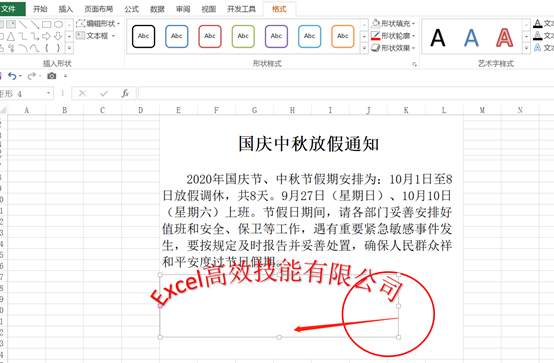Expand the shapes gallery More arrow
The width and height of the screenshot is (554, 363).
click(x=69, y=48)
